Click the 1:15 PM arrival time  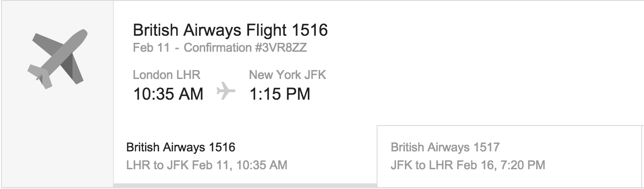click(280, 94)
